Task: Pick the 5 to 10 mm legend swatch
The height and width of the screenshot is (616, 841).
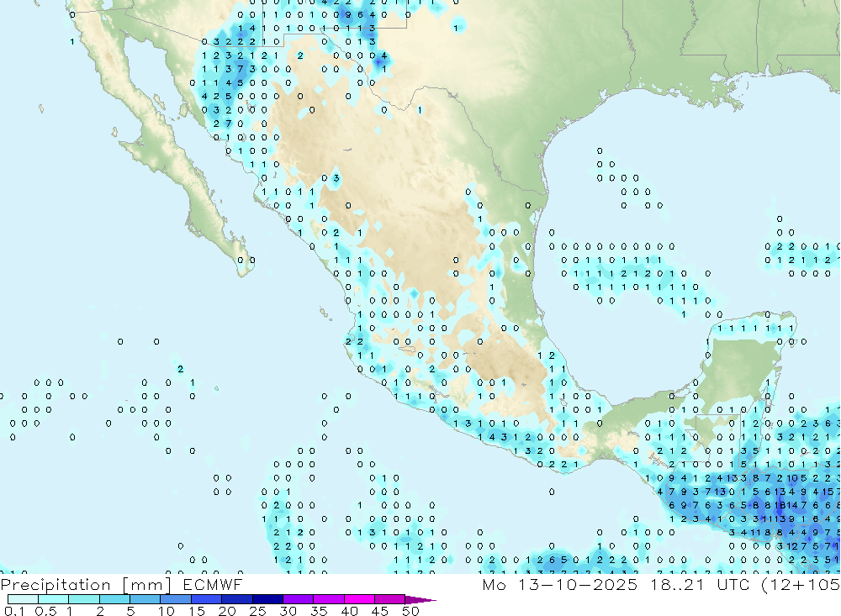Action: (x=145, y=599)
